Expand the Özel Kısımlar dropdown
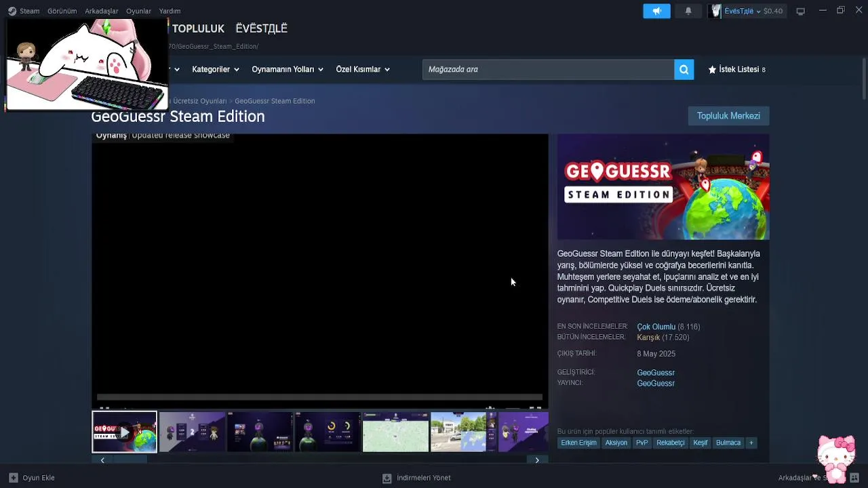Image resolution: width=868 pixels, height=488 pixels. point(363,69)
